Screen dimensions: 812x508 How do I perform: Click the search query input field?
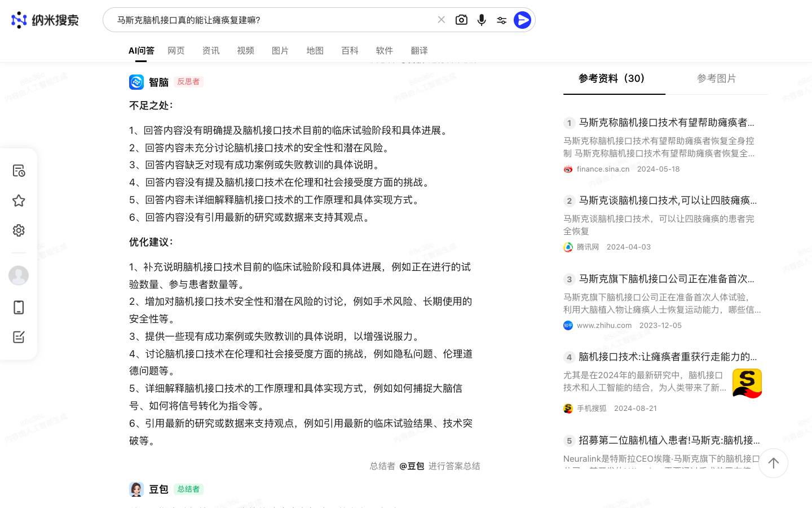273,20
